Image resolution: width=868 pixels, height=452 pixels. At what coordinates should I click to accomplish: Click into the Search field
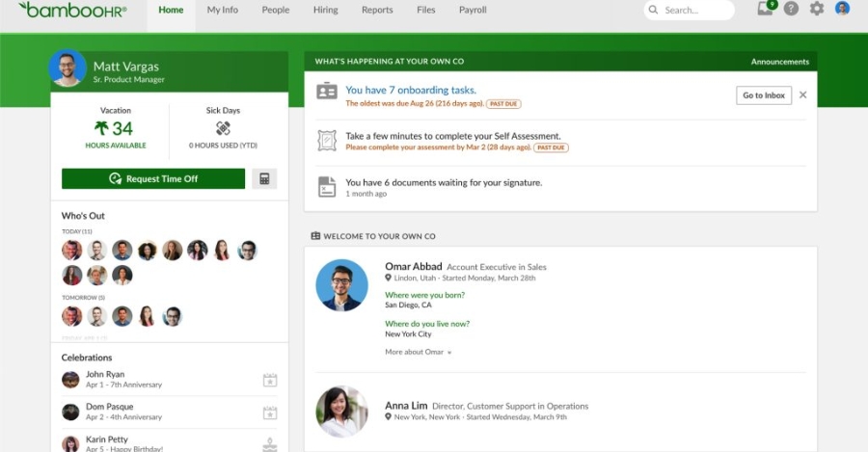[690, 11]
